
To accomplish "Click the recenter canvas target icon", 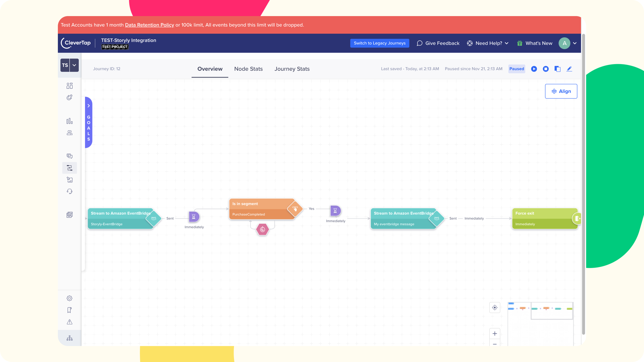I will pos(495,308).
